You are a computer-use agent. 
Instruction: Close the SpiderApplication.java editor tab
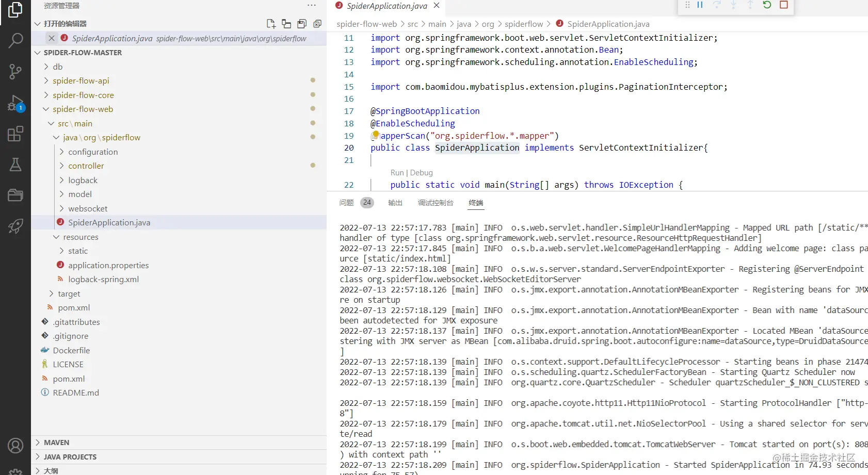(437, 6)
